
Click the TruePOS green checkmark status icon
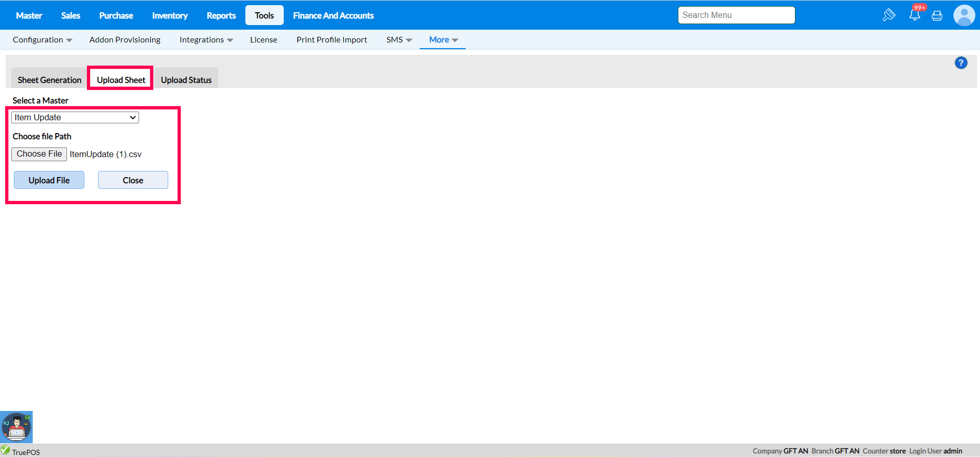point(6,450)
